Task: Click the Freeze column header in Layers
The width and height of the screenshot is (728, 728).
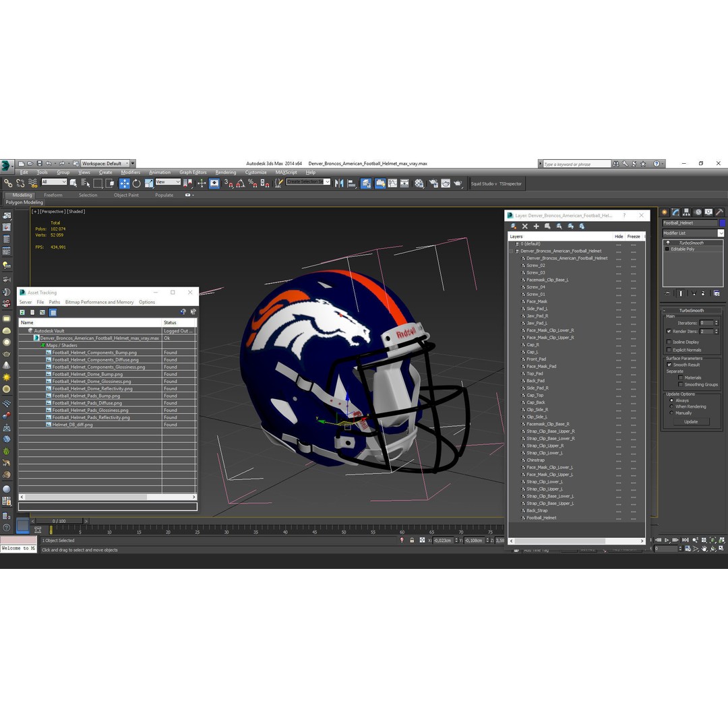Action: point(634,237)
